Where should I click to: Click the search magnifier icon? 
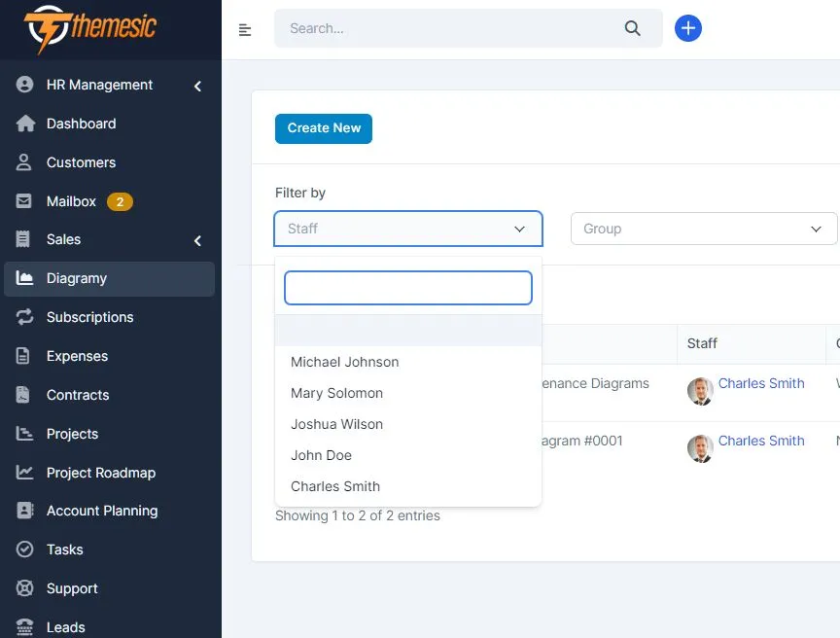633,28
